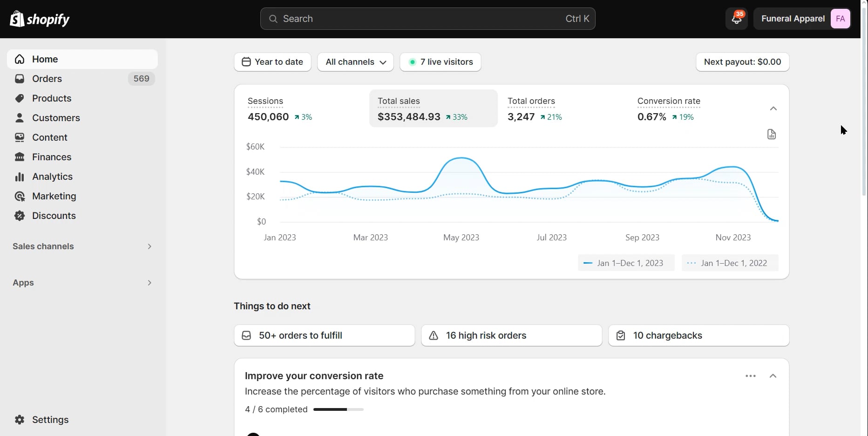This screenshot has width=868, height=436.
Task: Open the All channels dropdown
Action: (355, 62)
